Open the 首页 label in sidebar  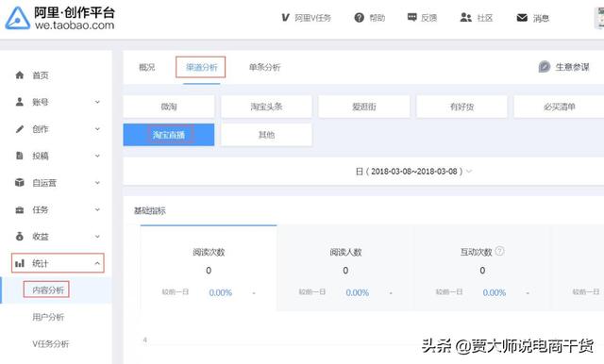click(x=41, y=75)
